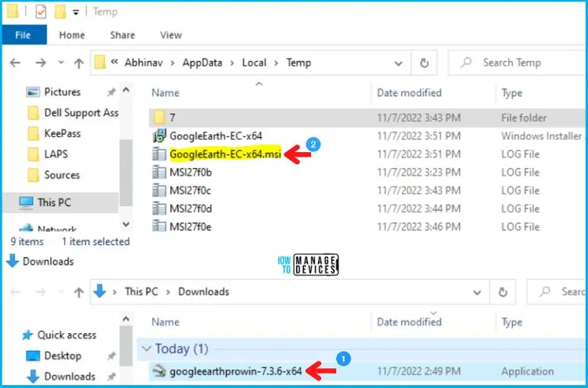
Task: Click the 11/7/2022 3:23 PM date cell
Action: click(x=418, y=173)
